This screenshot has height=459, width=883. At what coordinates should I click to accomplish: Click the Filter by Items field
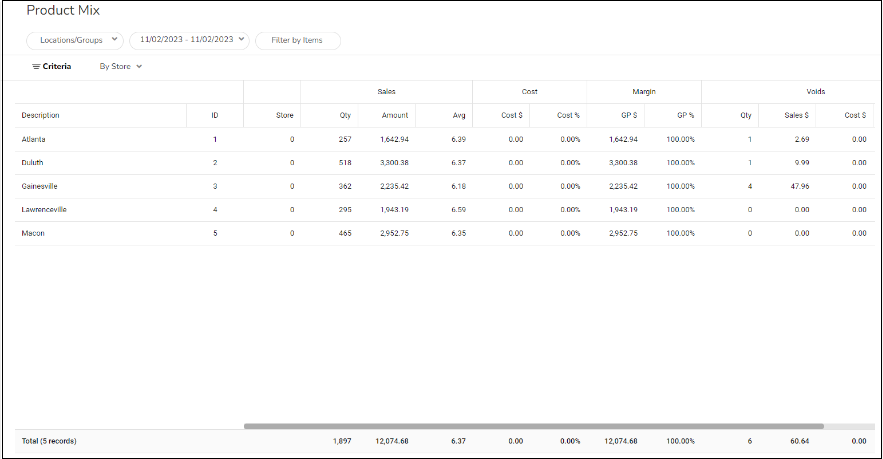297,41
